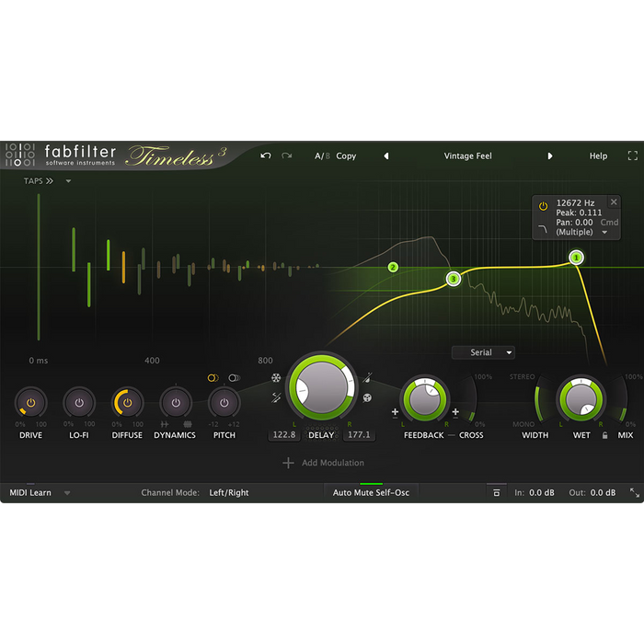Close the filter band popup

(x=614, y=202)
